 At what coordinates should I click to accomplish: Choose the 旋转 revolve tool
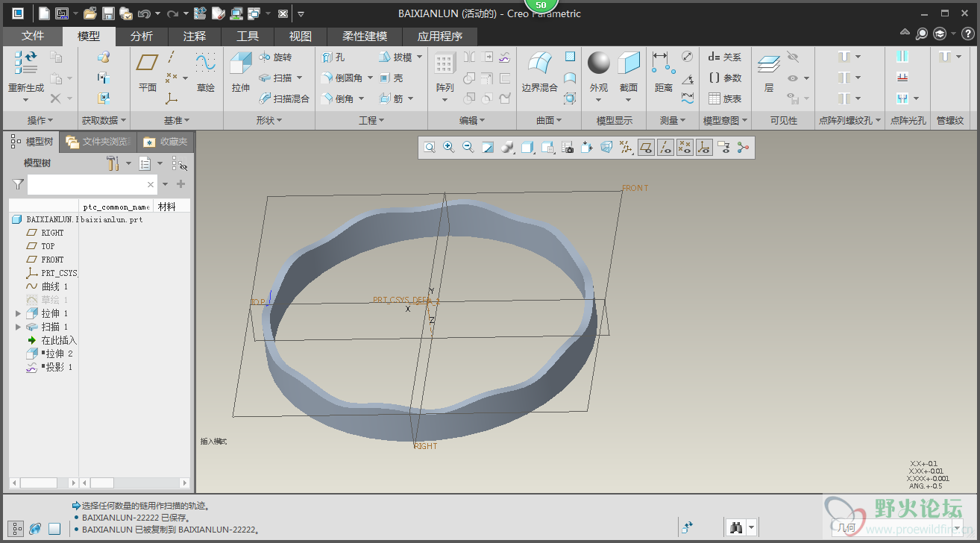(x=276, y=57)
